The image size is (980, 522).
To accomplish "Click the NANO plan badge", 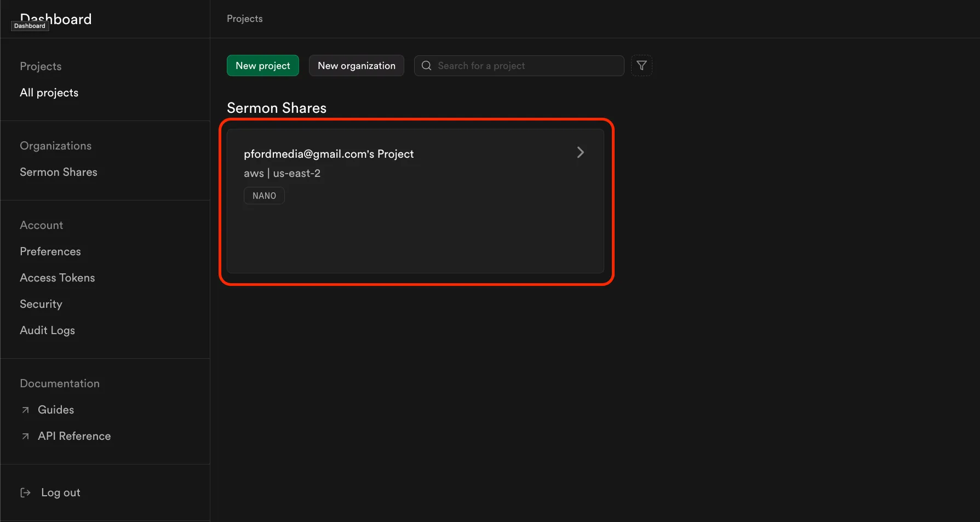I will click(x=263, y=196).
